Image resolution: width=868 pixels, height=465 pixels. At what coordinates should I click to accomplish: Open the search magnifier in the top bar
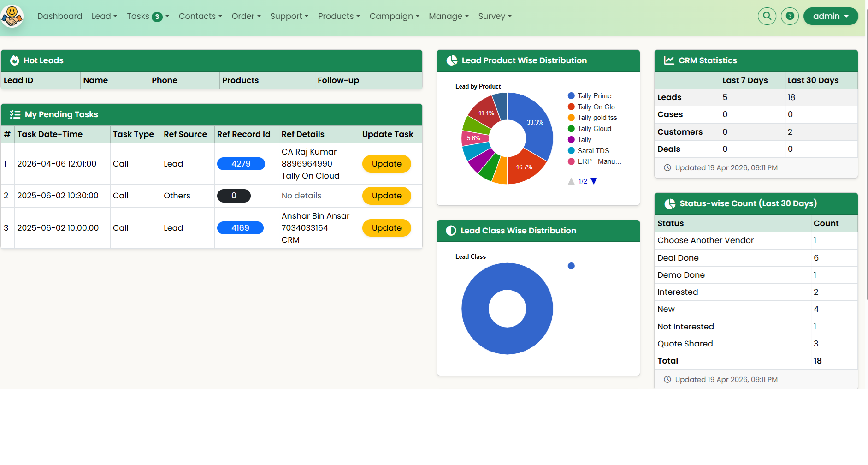(767, 16)
